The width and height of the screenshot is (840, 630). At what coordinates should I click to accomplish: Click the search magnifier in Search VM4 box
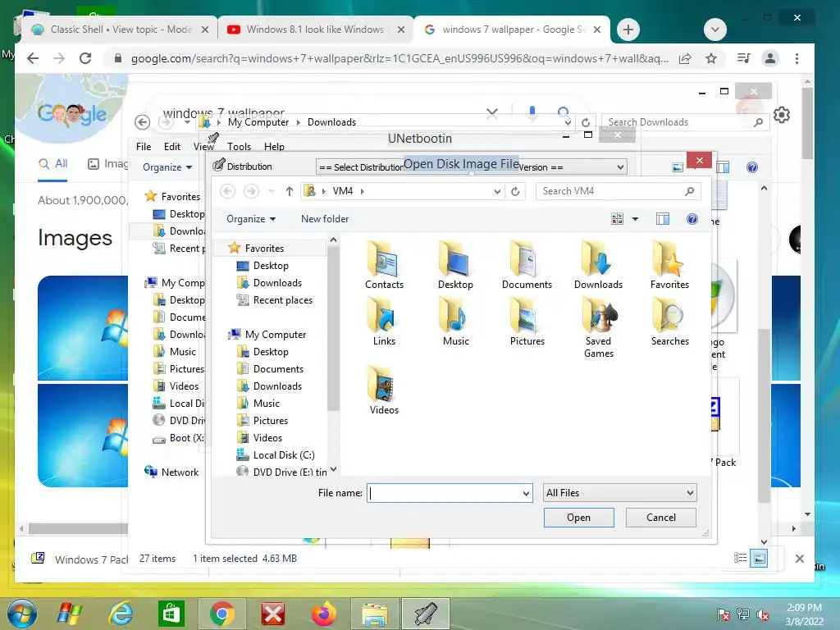coord(689,191)
